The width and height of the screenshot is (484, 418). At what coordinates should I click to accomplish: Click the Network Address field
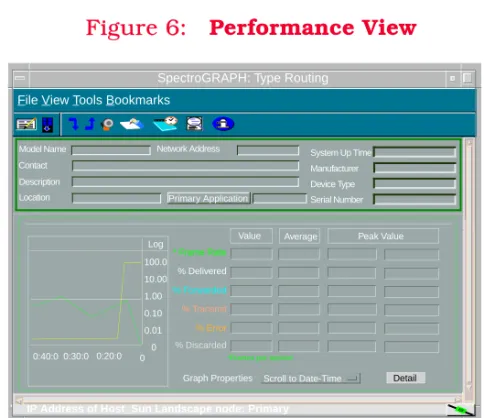(268, 150)
